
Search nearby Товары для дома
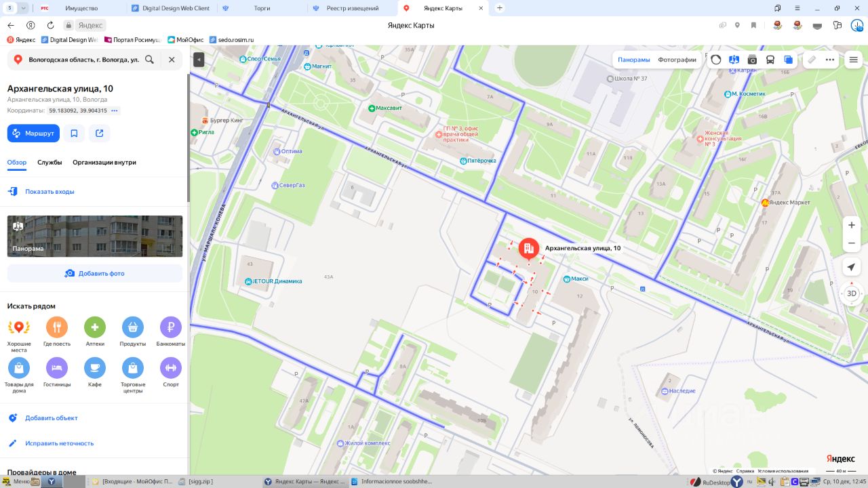19,376
